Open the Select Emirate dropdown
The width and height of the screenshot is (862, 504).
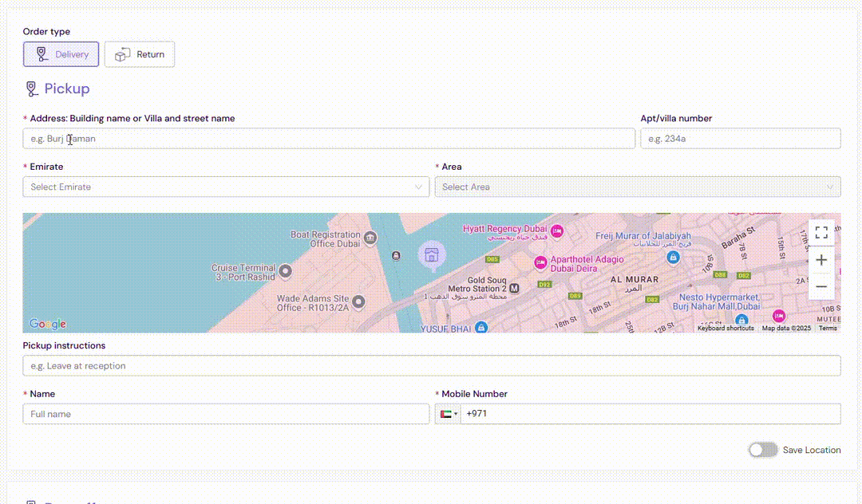click(226, 187)
